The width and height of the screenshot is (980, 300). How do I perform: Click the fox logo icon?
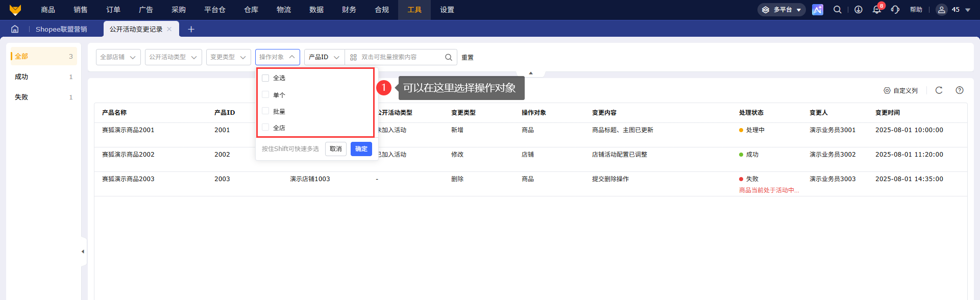pos(15,10)
